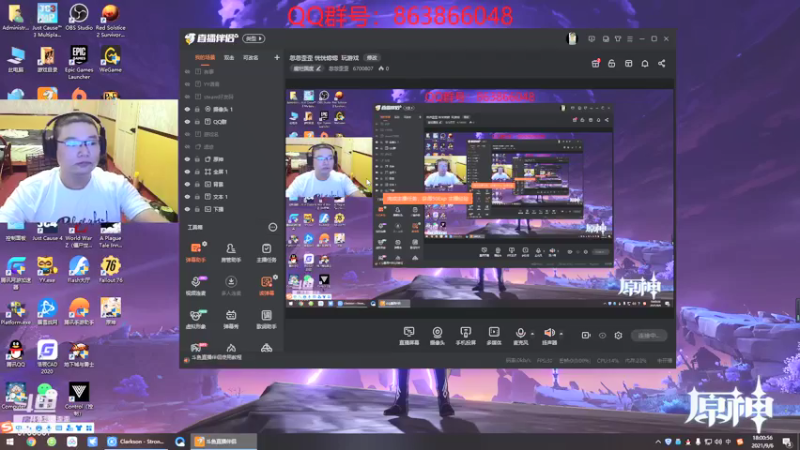Open the 弹幕秀 danmaku show tool
The image size is (800, 450).
231,319
